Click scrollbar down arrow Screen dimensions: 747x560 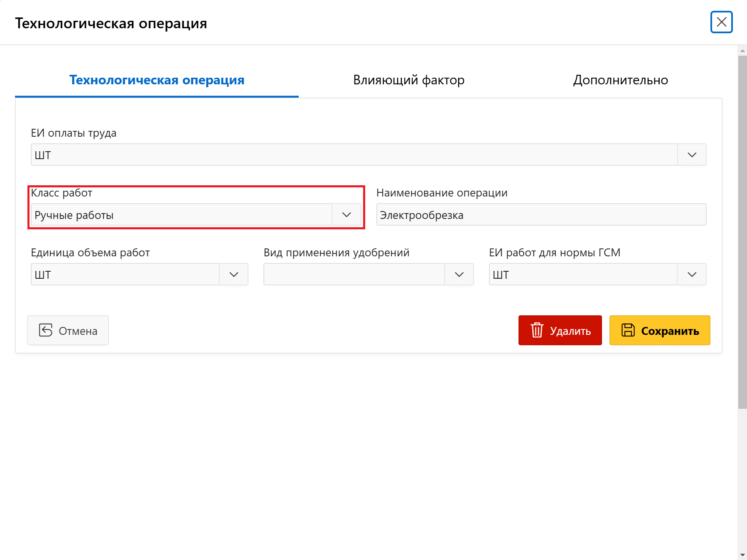pyautogui.click(x=742, y=555)
